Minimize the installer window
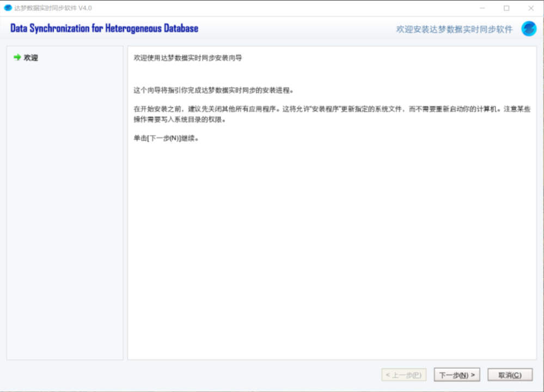 tap(482, 8)
